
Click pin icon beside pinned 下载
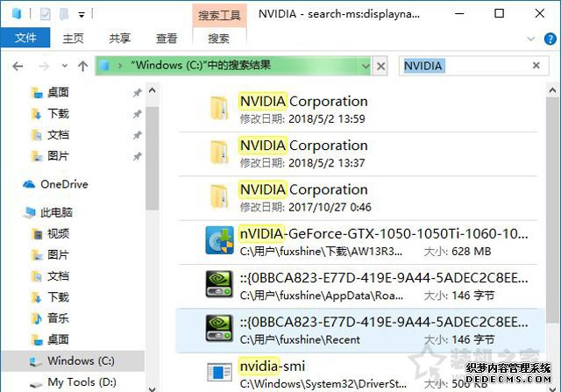coord(137,114)
